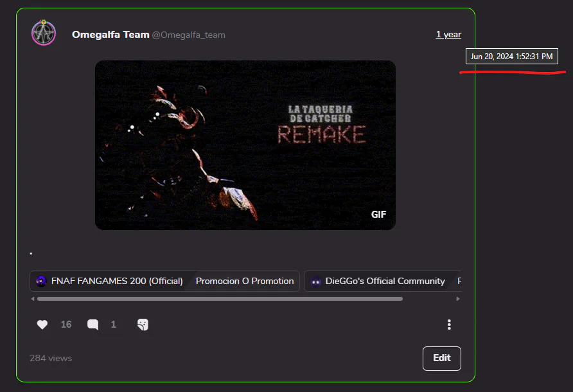
Task: Click the 16 likes count
Action: coord(66,325)
